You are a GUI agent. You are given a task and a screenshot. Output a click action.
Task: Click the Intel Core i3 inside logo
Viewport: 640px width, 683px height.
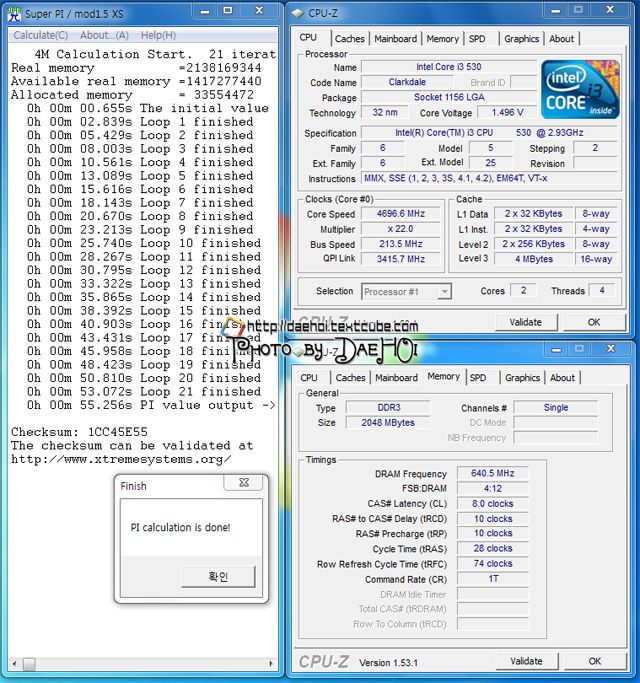coord(580,89)
